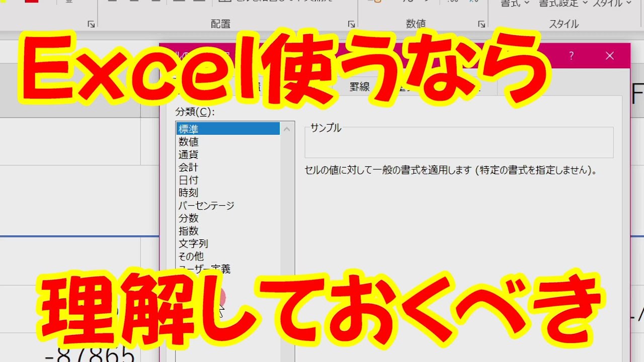Image resolution: width=644 pixels, height=362 pixels.
Task: Click the サンプル preview box
Action: tap(459, 142)
